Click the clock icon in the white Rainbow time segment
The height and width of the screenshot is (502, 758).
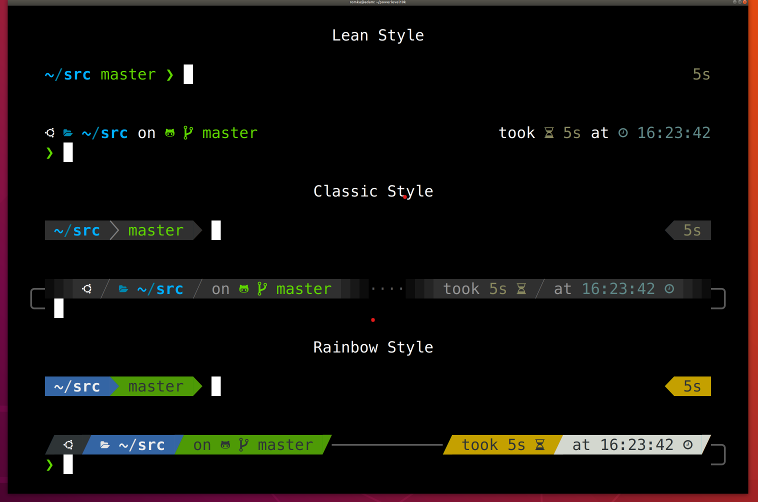pyautogui.click(x=688, y=444)
